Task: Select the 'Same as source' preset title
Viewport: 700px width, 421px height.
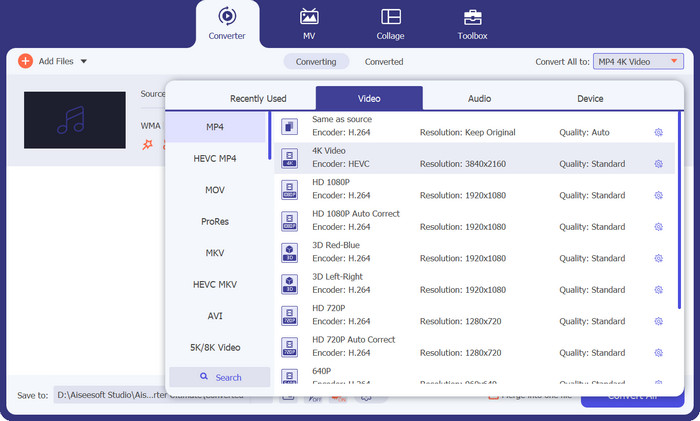Action: pos(342,119)
